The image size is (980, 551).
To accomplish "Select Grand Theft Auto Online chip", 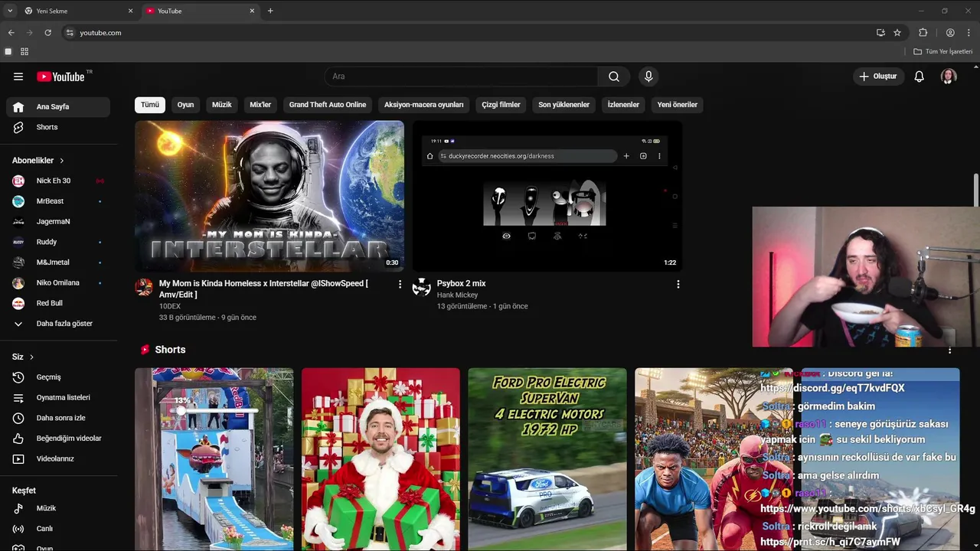I will click(x=328, y=105).
